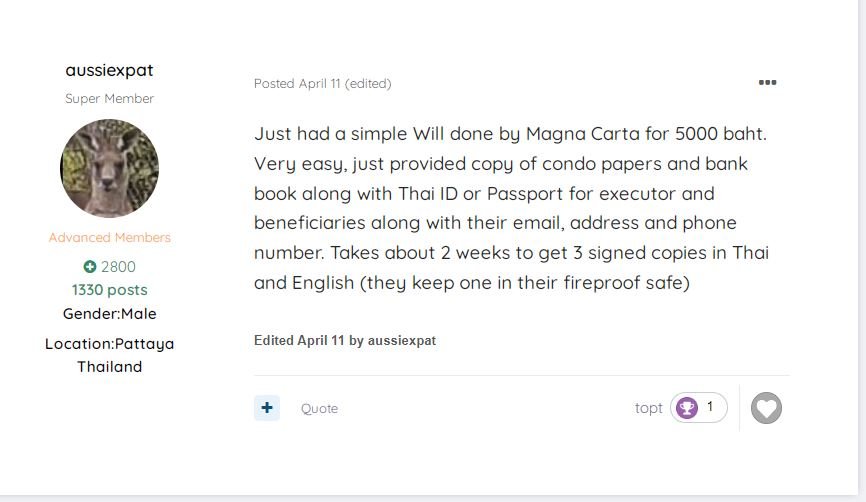The width and height of the screenshot is (866, 502).
Task: Open the post options three-dot menu
Action: tap(767, 82)
